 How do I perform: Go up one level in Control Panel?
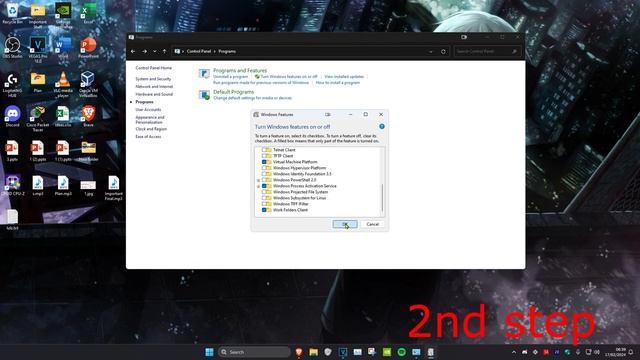[164, 51]
